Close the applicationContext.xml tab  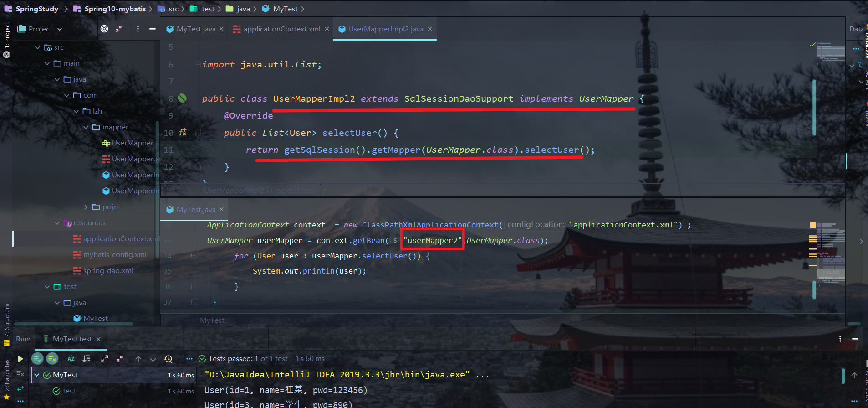(x=327, y=29)
